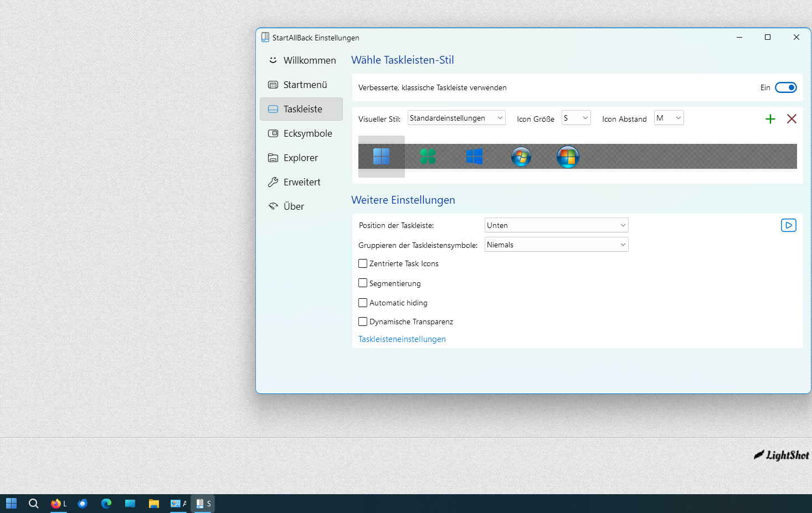Switch to Explorer settings section
Screen dimensions: 812x513
(x=301, y=158)
